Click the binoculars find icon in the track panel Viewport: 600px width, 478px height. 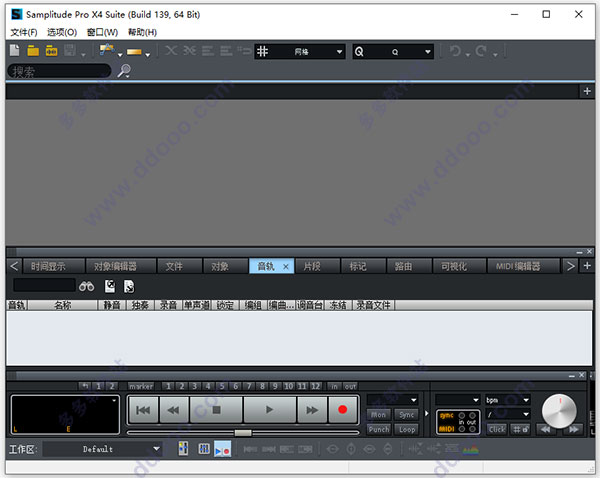[86, 286]
